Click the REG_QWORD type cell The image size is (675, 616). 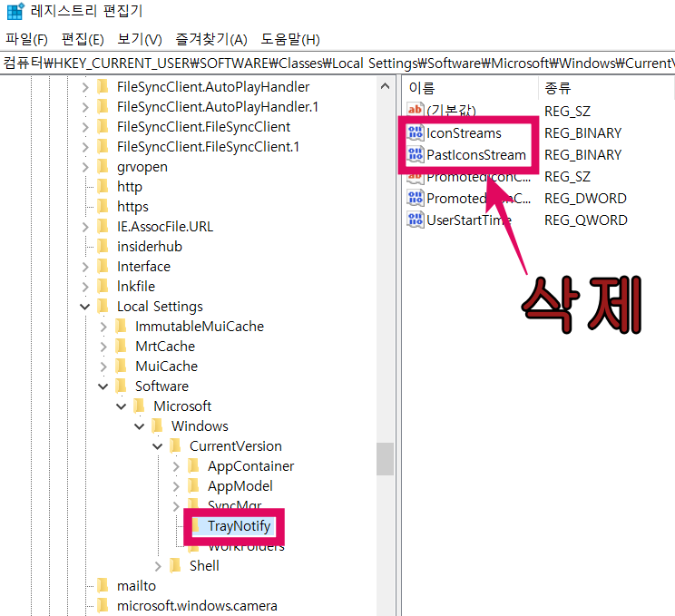[x=586, y=220]
